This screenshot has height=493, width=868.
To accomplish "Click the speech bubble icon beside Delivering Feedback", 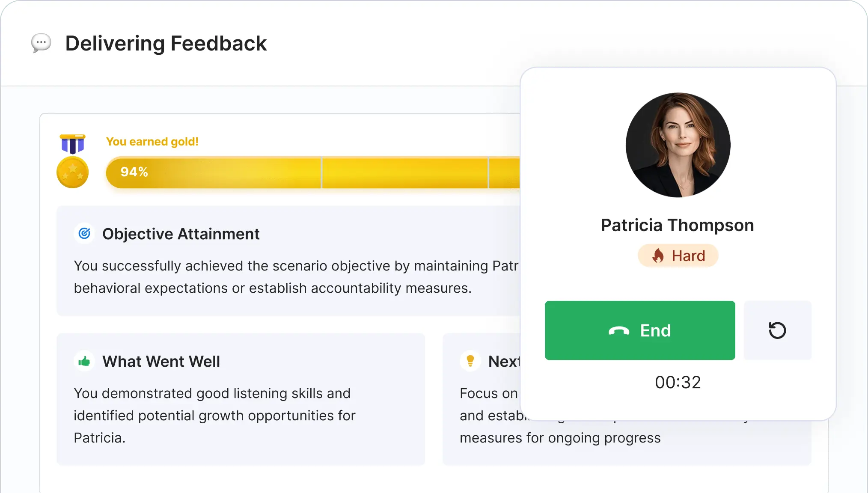I will 41,43.
